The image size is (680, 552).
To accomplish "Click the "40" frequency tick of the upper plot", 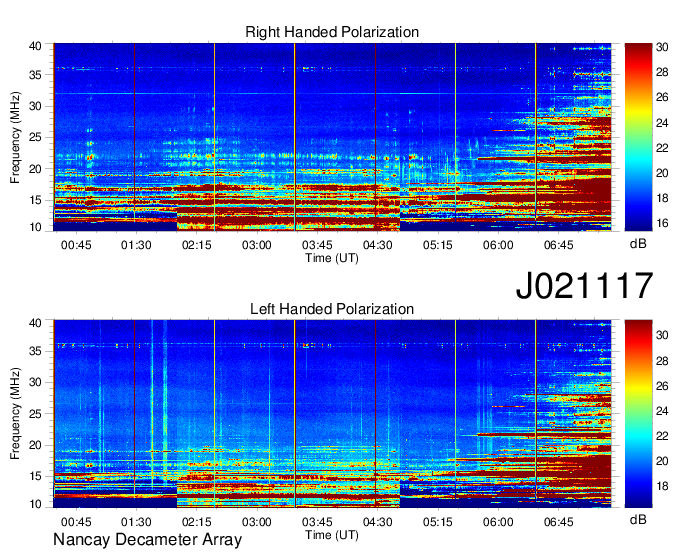I will tap(35, 46).
